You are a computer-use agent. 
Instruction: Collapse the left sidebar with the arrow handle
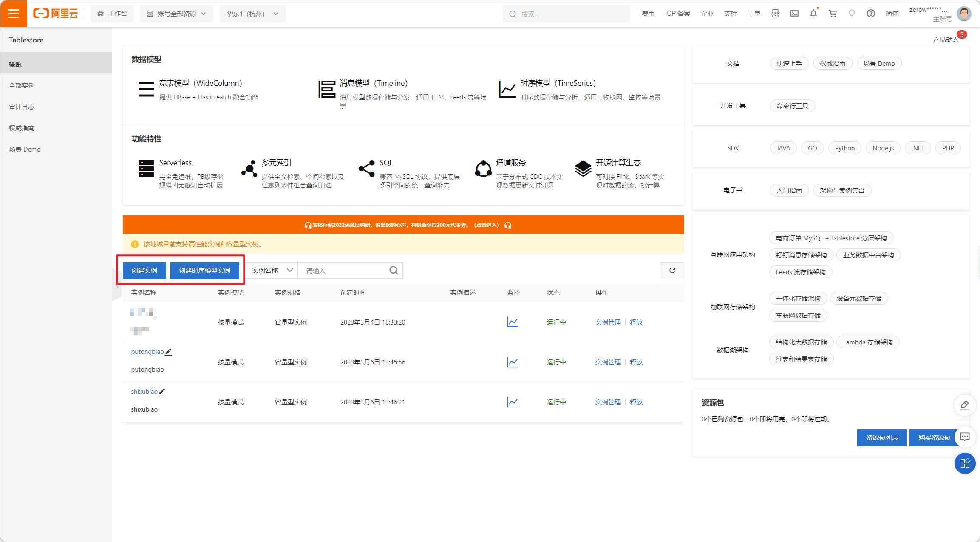click(117, 285)
